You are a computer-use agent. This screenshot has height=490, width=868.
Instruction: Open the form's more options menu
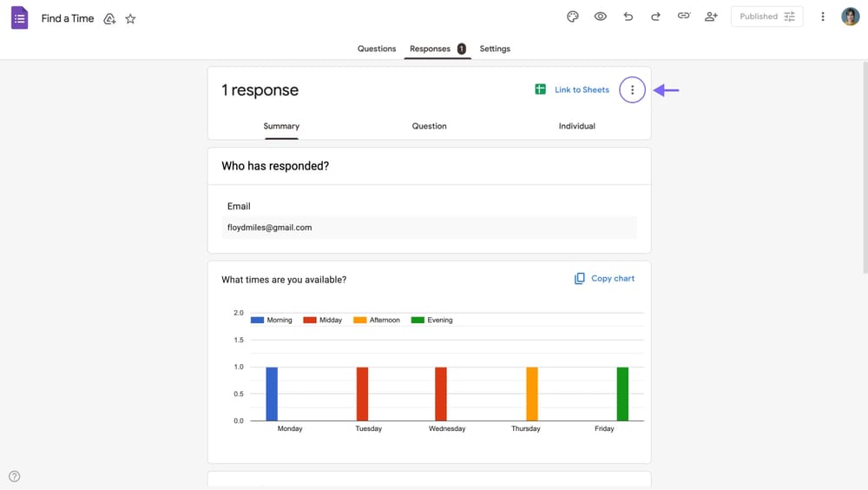823,17
